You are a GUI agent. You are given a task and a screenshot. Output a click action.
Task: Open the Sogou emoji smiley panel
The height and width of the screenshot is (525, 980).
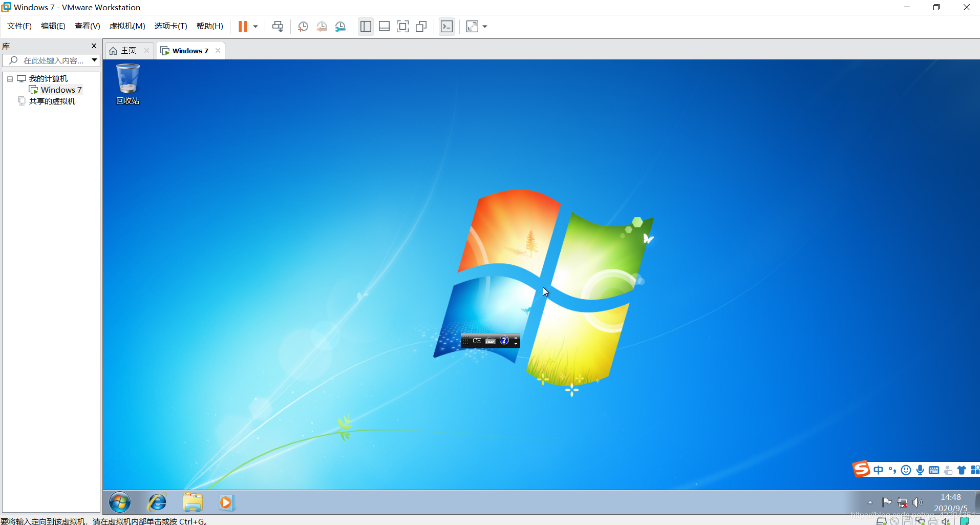tap(906, 470)
